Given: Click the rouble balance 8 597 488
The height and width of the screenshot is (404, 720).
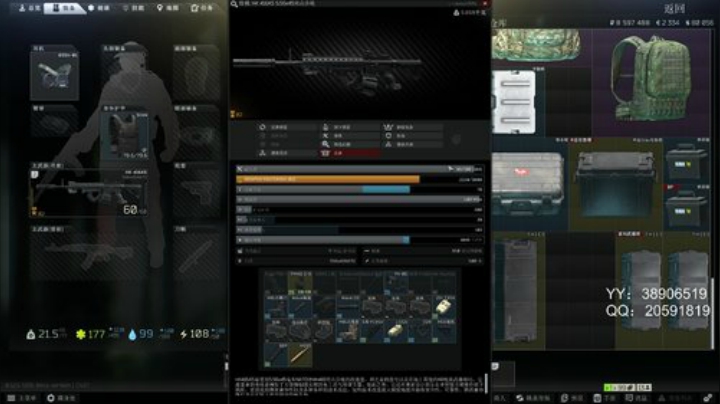Looking at the screenshot, I should pyautogui.click(x=630, y=22).
